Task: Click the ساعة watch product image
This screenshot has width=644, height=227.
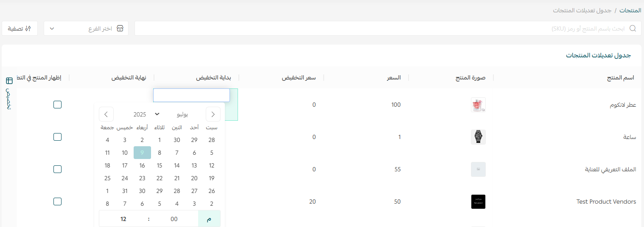Action: click(478, 137)
